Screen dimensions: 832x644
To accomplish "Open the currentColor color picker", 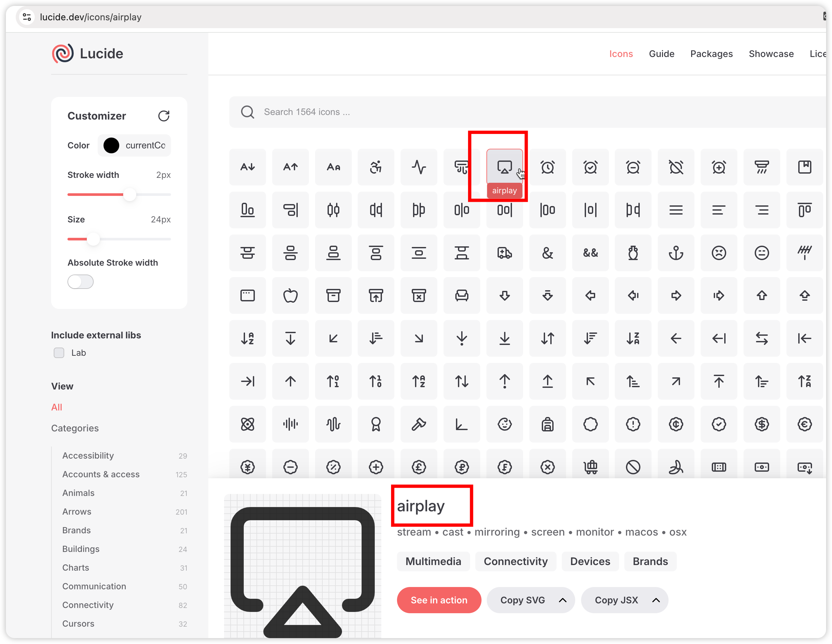I will (x=134, y=145).
